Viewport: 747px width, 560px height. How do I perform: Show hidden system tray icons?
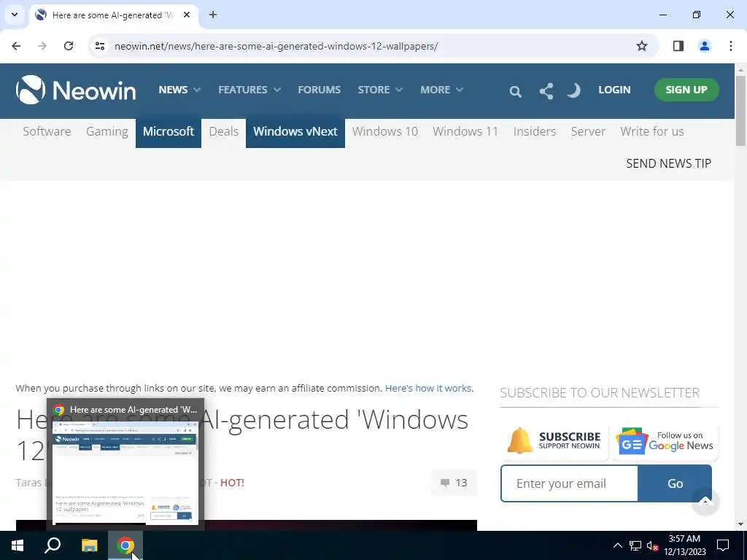[x=617, y=545]
